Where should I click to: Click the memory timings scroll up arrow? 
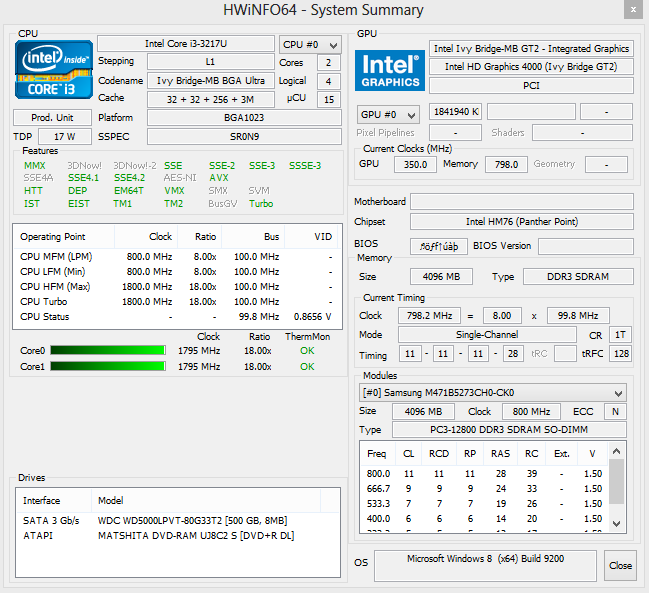click(616, 451)
